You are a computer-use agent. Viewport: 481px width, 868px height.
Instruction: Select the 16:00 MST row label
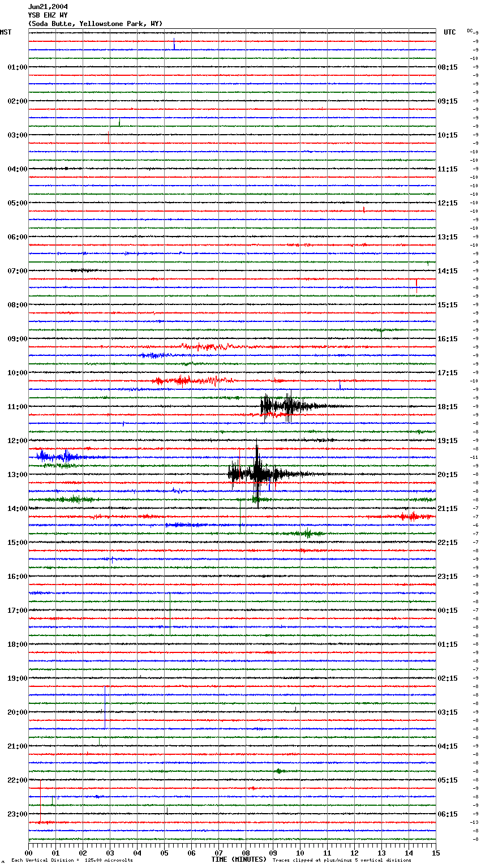(x=17, y=577)
